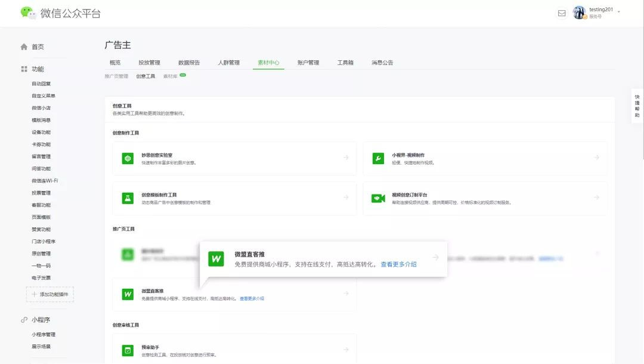
Task: Click the WeChat logo at top left
Action: tap(29, 13)
